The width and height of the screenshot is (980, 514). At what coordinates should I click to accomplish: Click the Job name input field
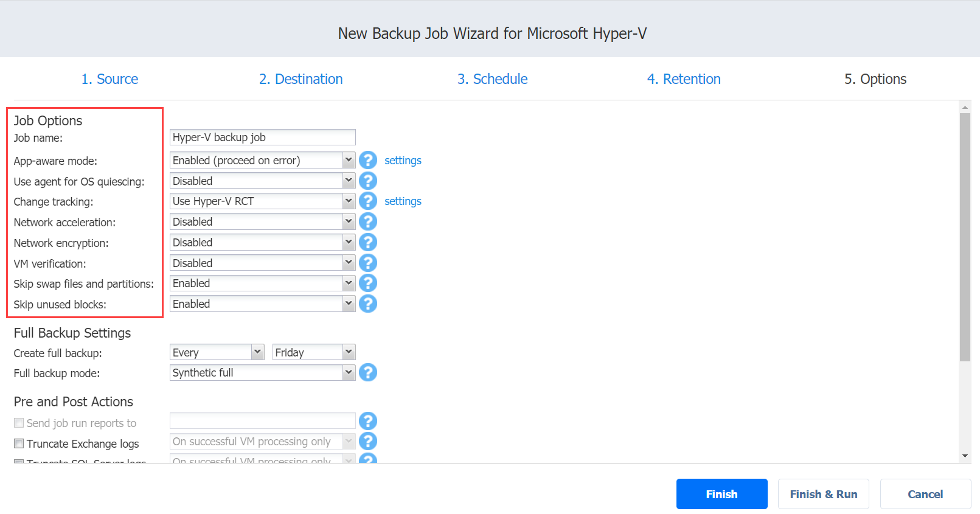pos(262,137)
